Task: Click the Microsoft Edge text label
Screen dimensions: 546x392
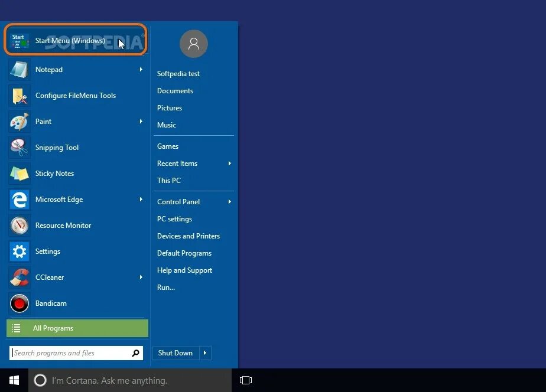Action: (59, 200)
